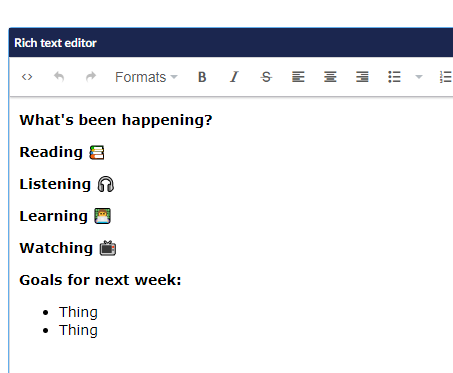
Task: Toggle strikethrough formatting
Action: click(x=266, y=77)
